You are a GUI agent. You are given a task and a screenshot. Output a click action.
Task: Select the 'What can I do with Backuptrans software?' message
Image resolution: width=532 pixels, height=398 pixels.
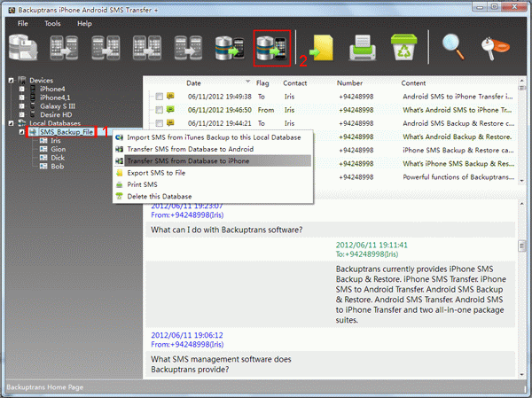[x=331, y=230]
